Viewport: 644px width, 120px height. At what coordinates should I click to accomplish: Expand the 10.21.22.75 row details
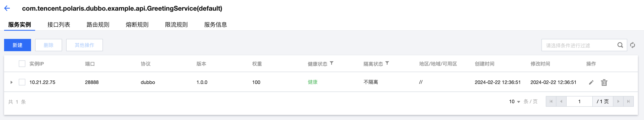click(x=11, y=82)
